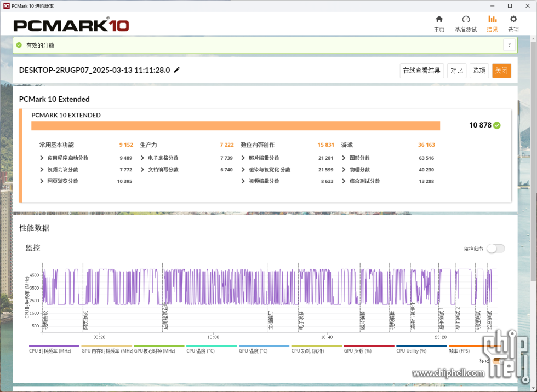
Task: Select CPU 温度 legend swatch
Action: [212, 346]
